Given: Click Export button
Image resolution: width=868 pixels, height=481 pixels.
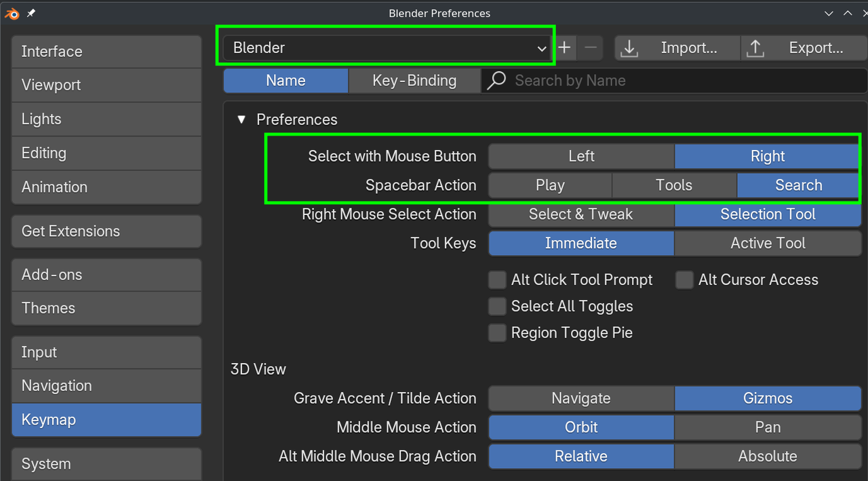Looking at the screenshot, I should click(804, 47).
